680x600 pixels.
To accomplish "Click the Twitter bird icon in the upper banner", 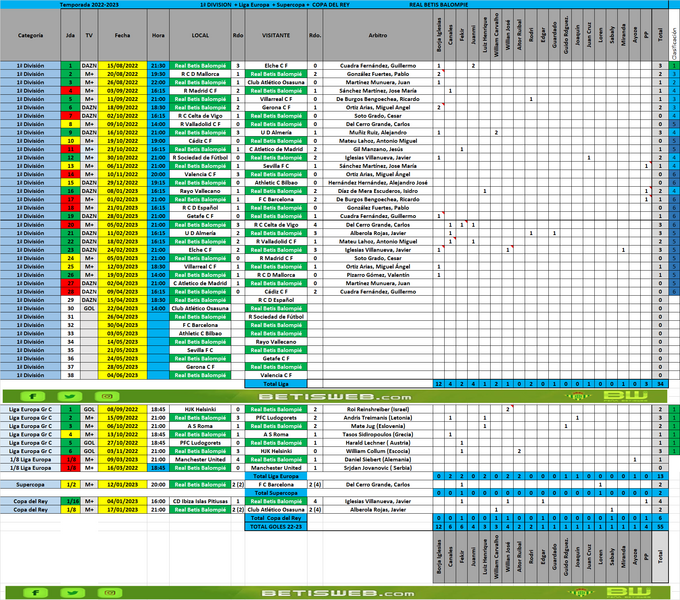I will [70, 396].
